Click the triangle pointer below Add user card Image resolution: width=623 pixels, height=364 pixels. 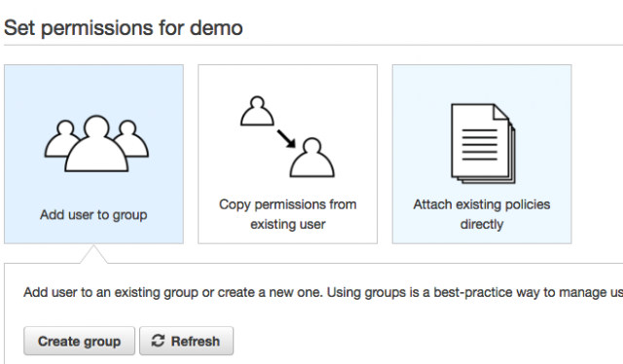pyautogui.click(x=93, y=254)
